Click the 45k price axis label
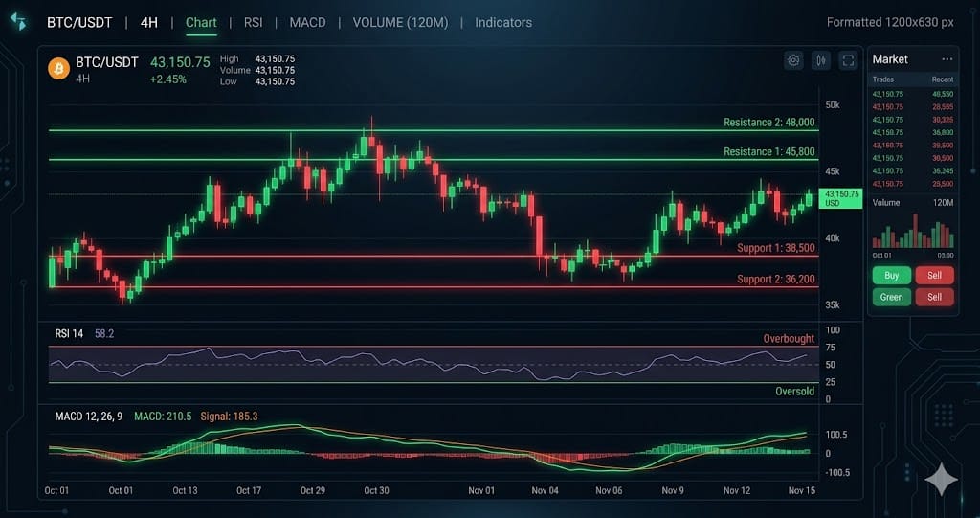The image size is (980, 518). pos(833,171)
